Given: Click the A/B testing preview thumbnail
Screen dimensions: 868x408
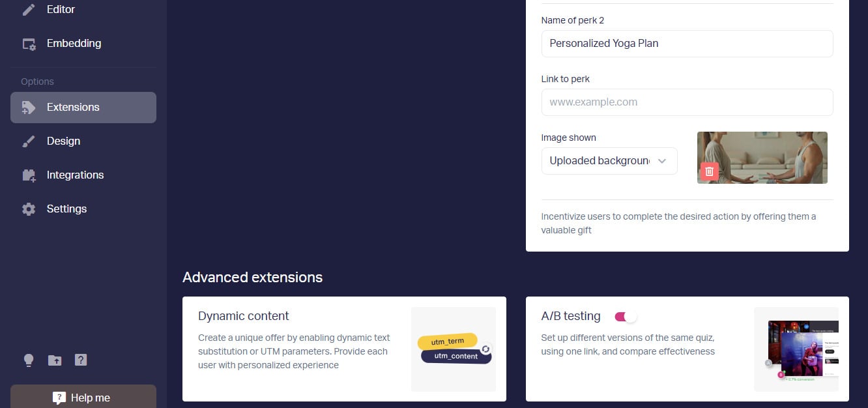Looking at the screenshot, I should pyautogui.click(x=796, y=349).
